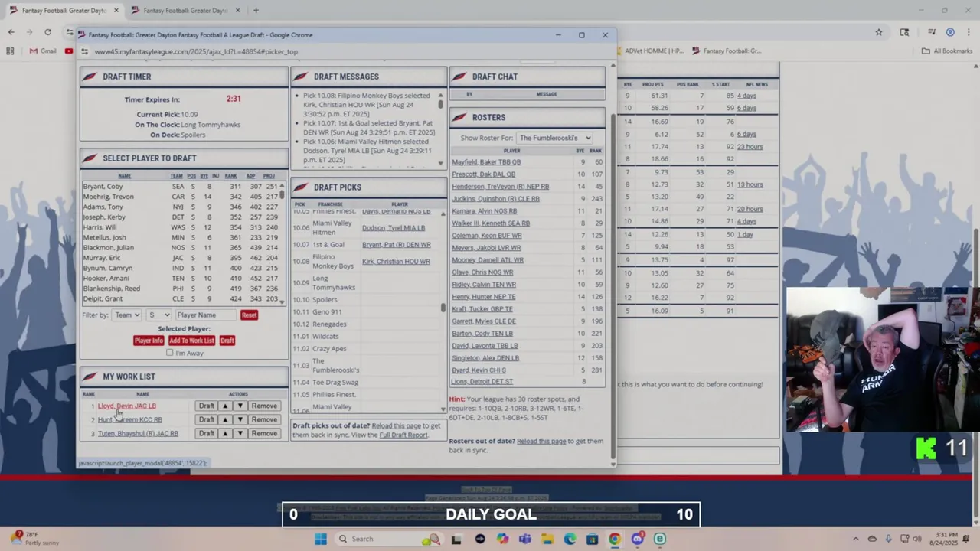Move Lloyd, Devin down in work list
Viewport: 980px width, 551px height.
tap(240, 406)
